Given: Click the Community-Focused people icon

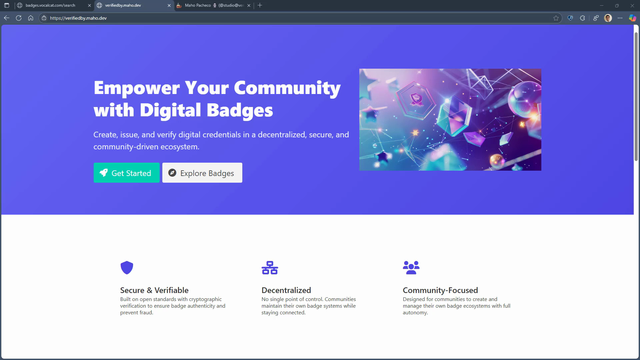Looking at the screenshot, I should (411, 268).
